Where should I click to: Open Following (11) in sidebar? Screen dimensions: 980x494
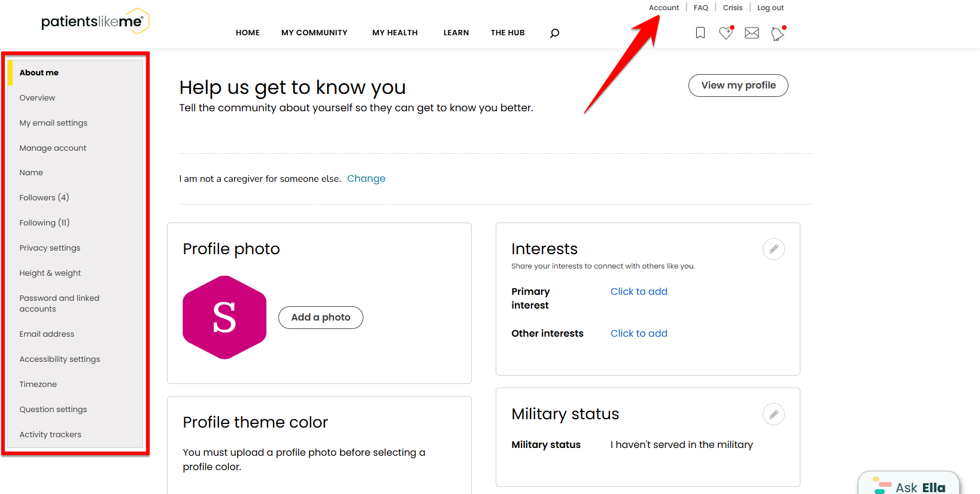(44, 223)
